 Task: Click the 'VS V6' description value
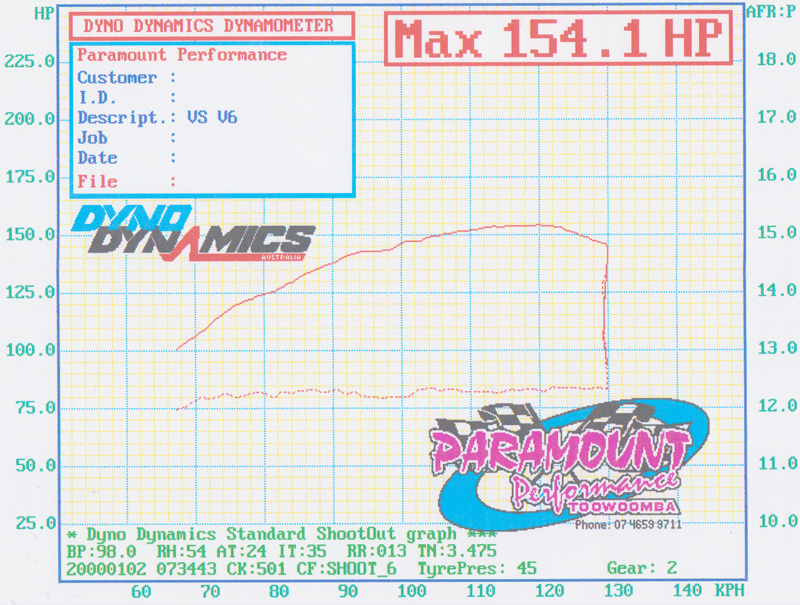[x=212, y=117]
